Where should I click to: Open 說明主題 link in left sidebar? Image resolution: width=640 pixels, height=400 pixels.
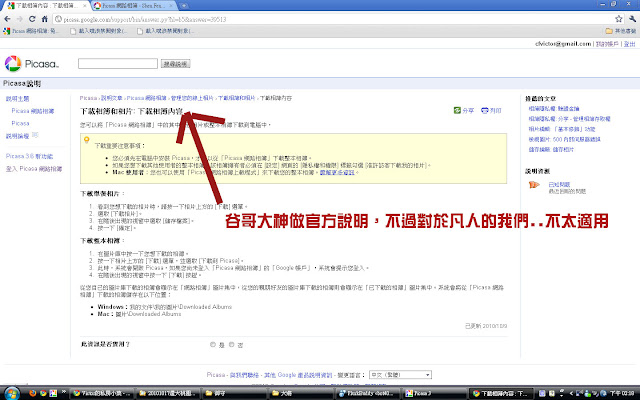[18, 99]
